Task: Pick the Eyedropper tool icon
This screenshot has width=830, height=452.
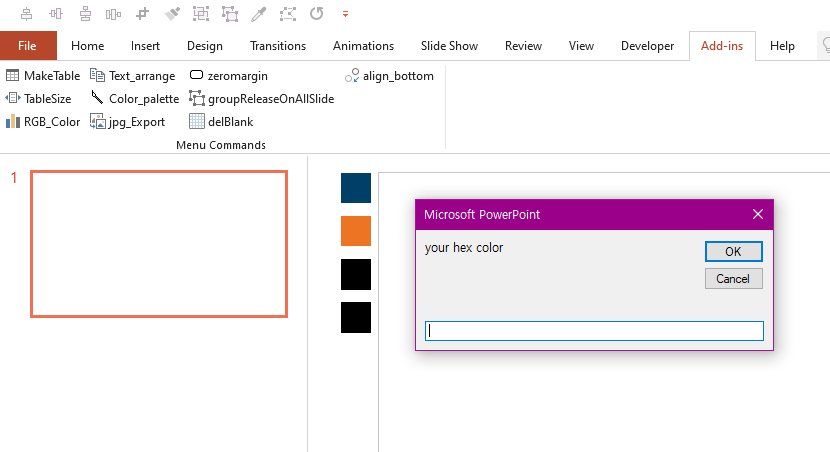Action: pos(259,14)
